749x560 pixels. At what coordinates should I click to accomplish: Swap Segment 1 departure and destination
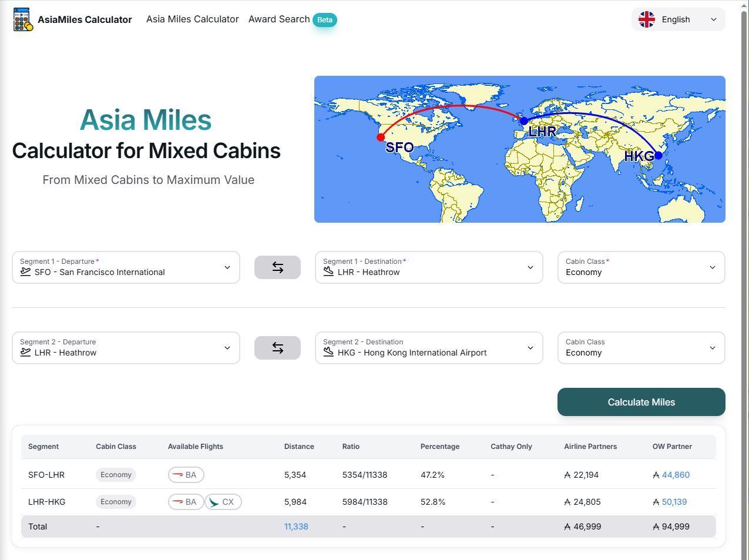(277, 267)
